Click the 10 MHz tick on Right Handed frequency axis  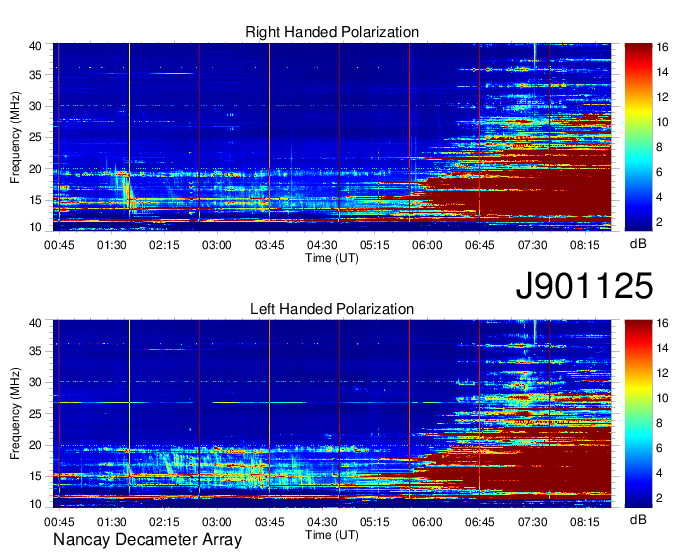pos(35,227)
